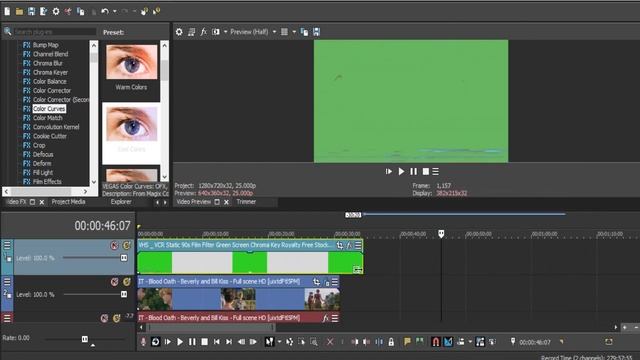Select the Color Curves plugin
Screen dimensions: 640x360
click(49, 109)
